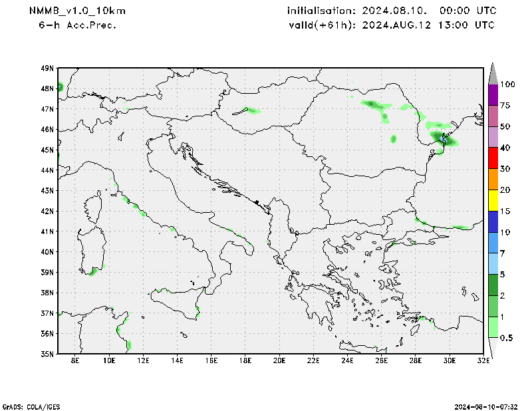Click the 20E longitude axis label
This screenshot has height=411, width=532.
pos(279,361)
